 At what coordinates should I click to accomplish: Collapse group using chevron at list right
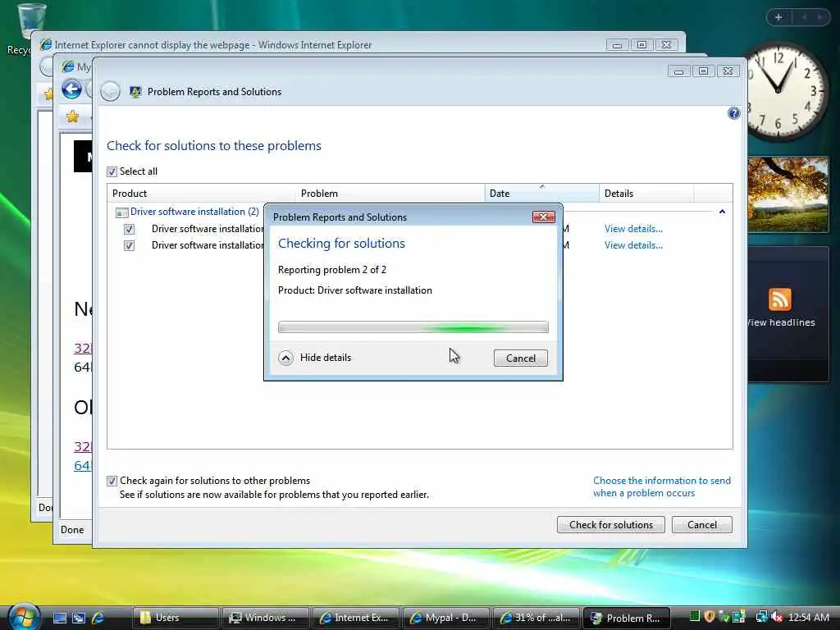(722, 212)
